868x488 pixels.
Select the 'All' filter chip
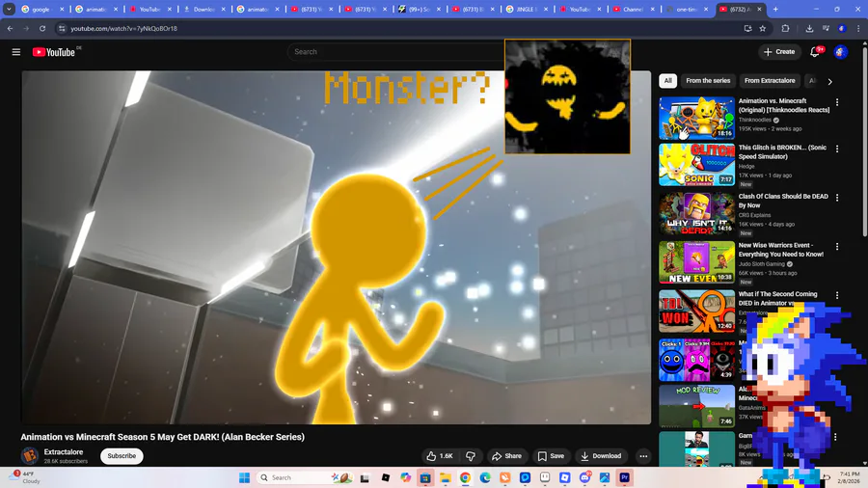pyautogui.click(x=668, y=81)
